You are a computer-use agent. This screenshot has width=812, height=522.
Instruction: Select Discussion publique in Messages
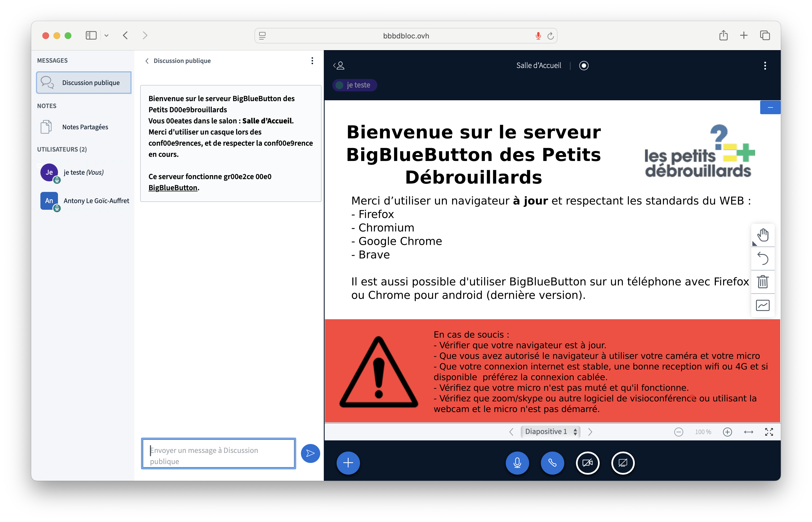click(x=84, y=82)
